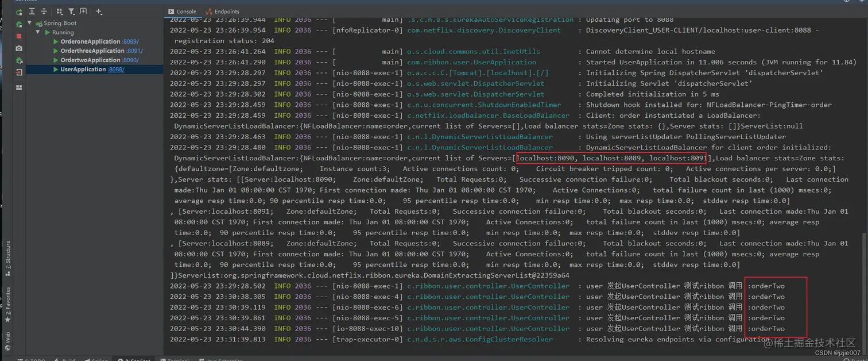Screen dimensions: 868x361
Task: Click the Open in New Tab icon
Action: click(83, 11)
